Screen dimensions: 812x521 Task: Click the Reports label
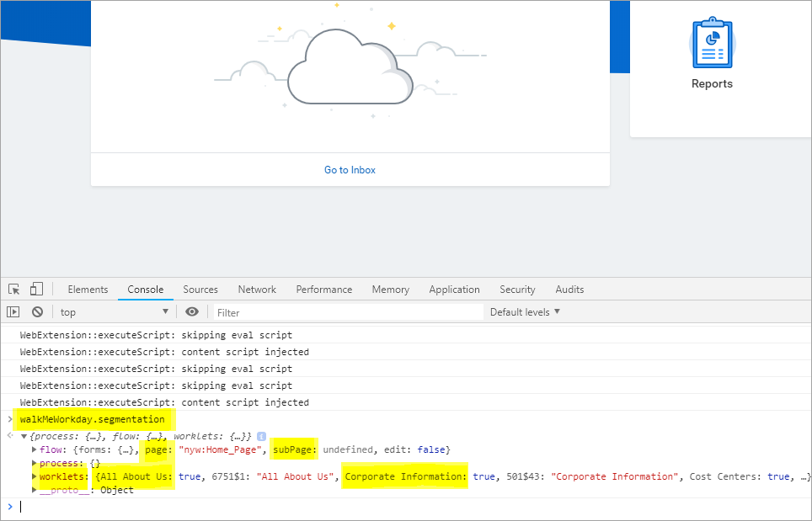[712, 84]
